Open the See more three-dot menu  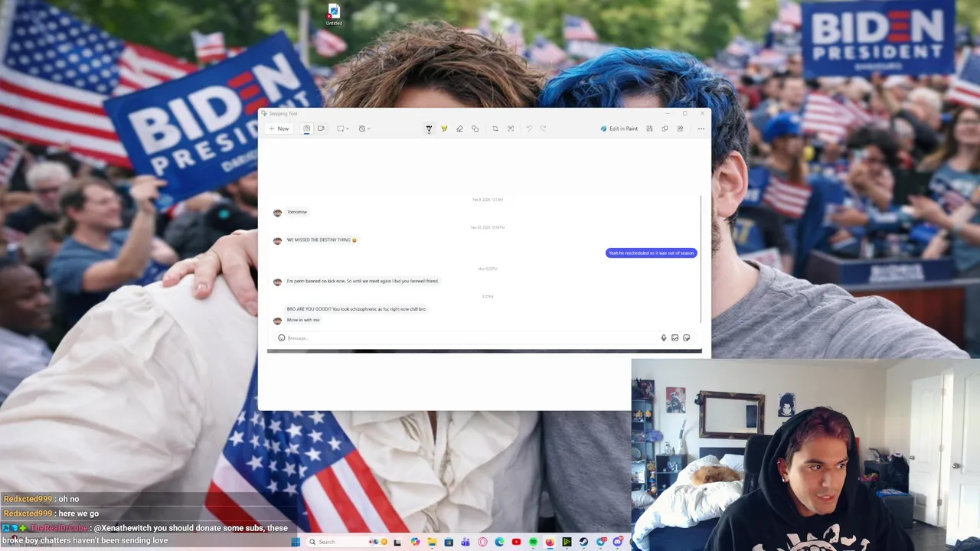(x=701, y=129)
